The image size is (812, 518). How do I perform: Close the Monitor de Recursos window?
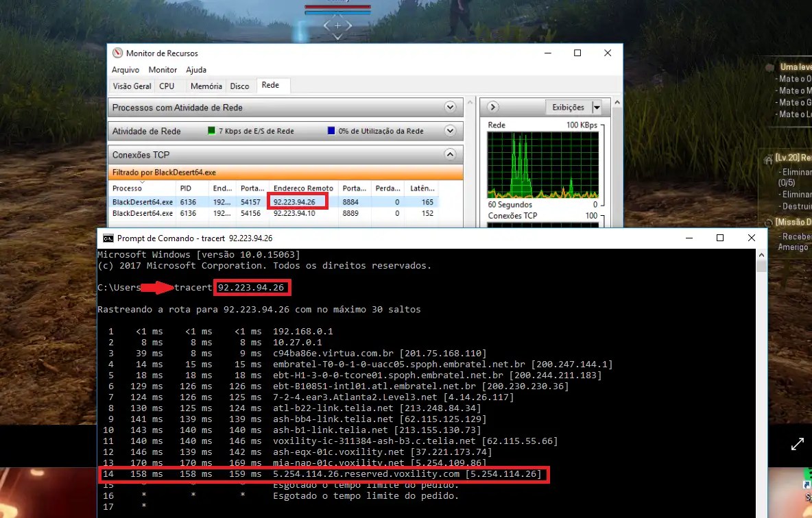point(608,53)
